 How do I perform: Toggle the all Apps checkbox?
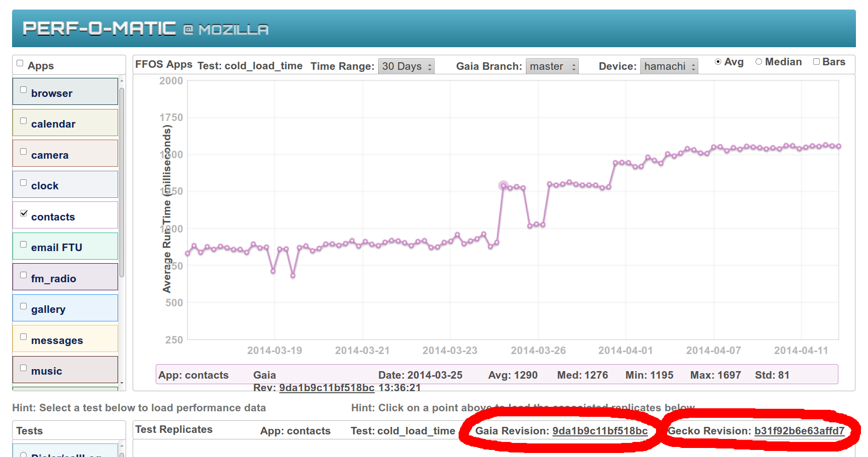tap(20, 63)
